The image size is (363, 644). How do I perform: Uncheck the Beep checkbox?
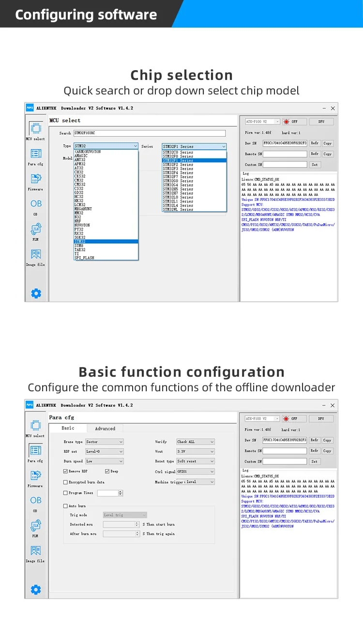107,471
